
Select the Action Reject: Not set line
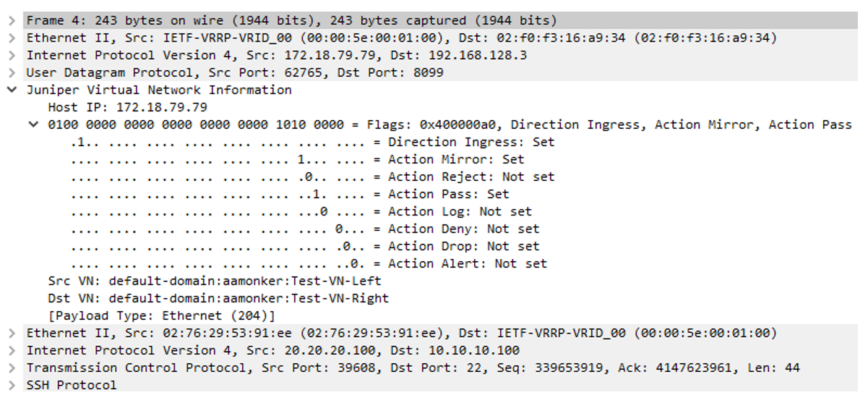pos(313,177)
